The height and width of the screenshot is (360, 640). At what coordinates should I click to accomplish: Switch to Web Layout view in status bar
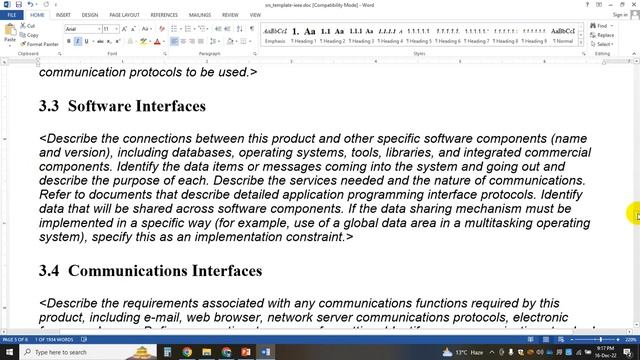point(561,340)
